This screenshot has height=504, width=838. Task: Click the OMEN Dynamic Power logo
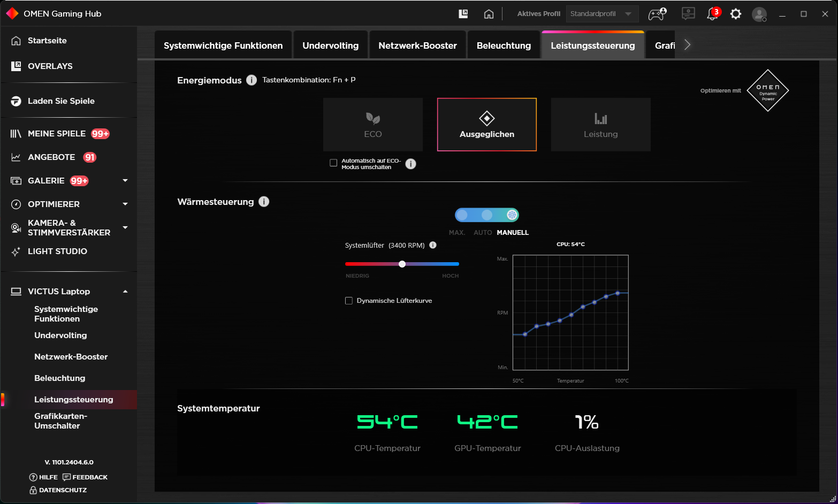767,90
